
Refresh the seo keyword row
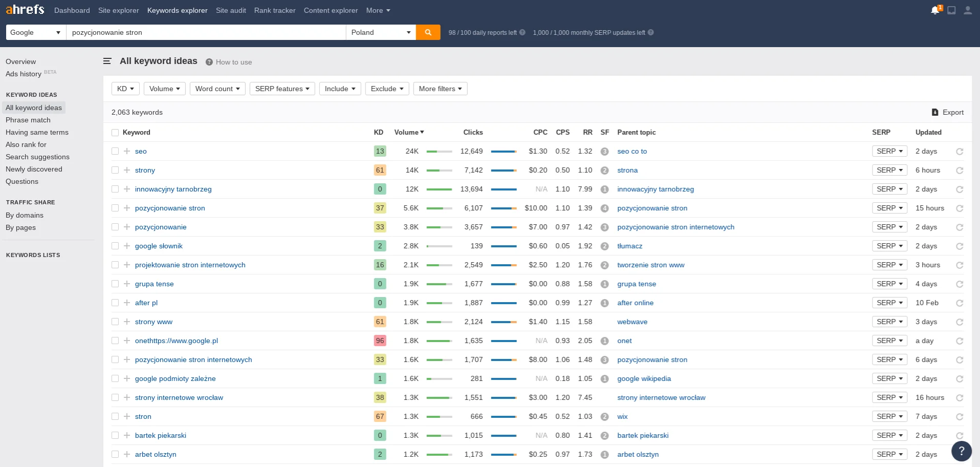pyautogui.click(x=960, y=152)
